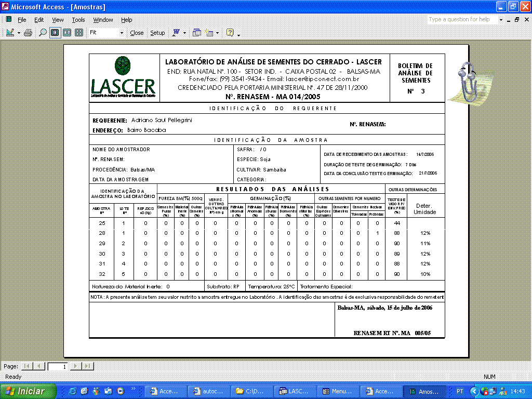The width and height of the screenshot is (532, 399).
Task: Go to the next page navigation button
Action: pos(76,366)
